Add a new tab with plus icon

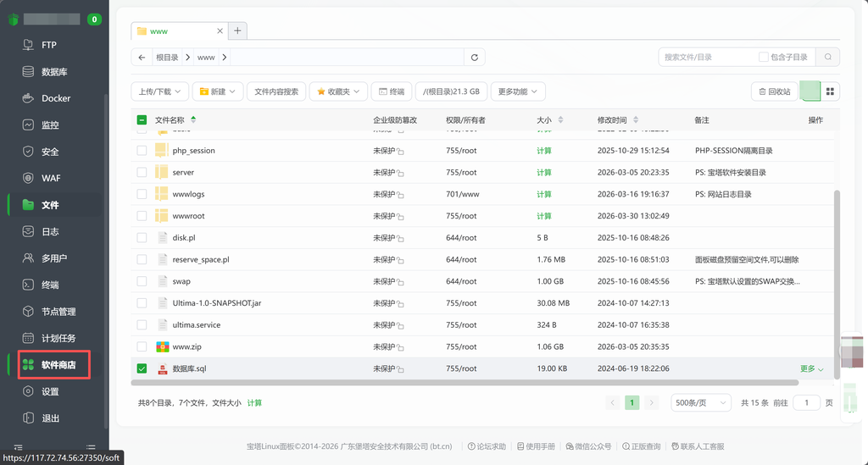[238, 30]
